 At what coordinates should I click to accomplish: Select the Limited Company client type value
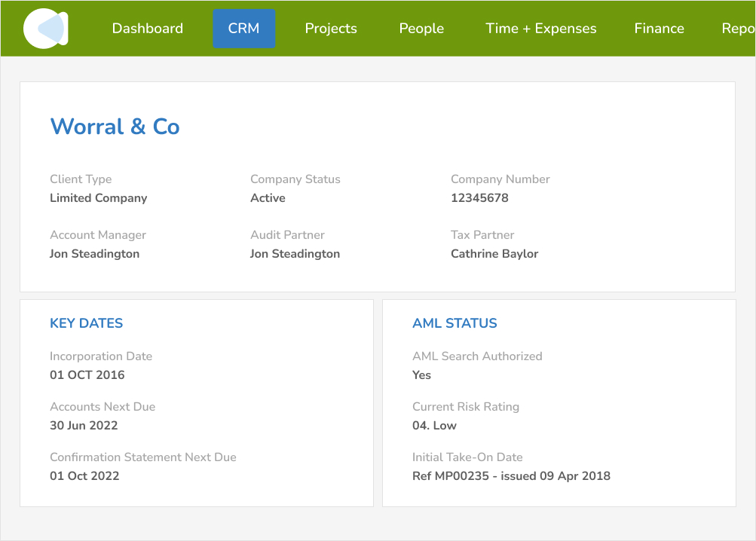98,198
